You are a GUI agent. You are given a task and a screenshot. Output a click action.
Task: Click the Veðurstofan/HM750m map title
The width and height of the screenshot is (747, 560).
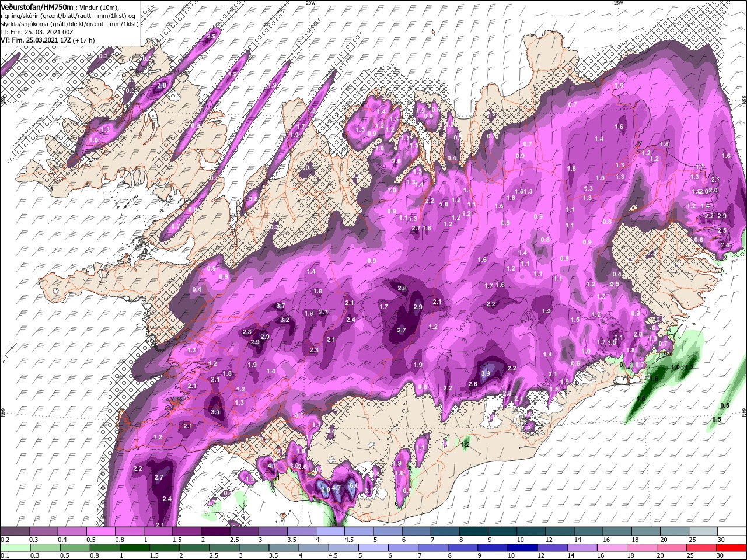pos(37,6)
